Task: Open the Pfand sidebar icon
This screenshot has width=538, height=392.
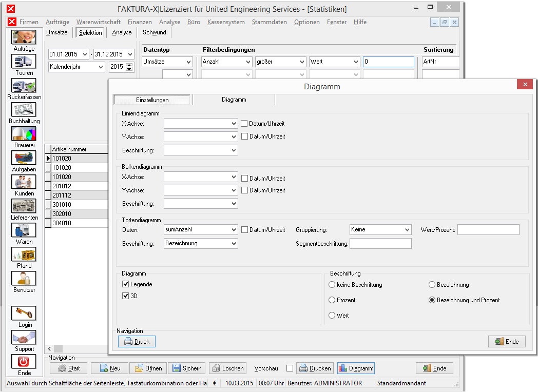Action: 24,254
